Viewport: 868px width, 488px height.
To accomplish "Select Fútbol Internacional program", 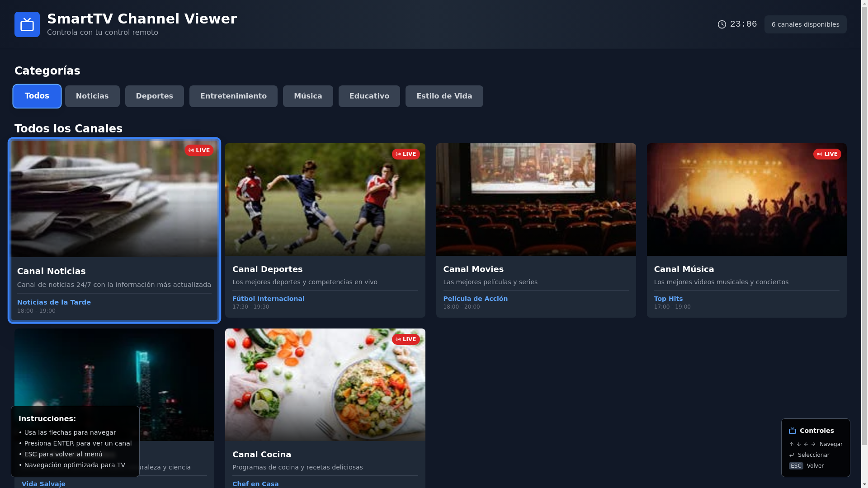I will (x=269, y=299).
